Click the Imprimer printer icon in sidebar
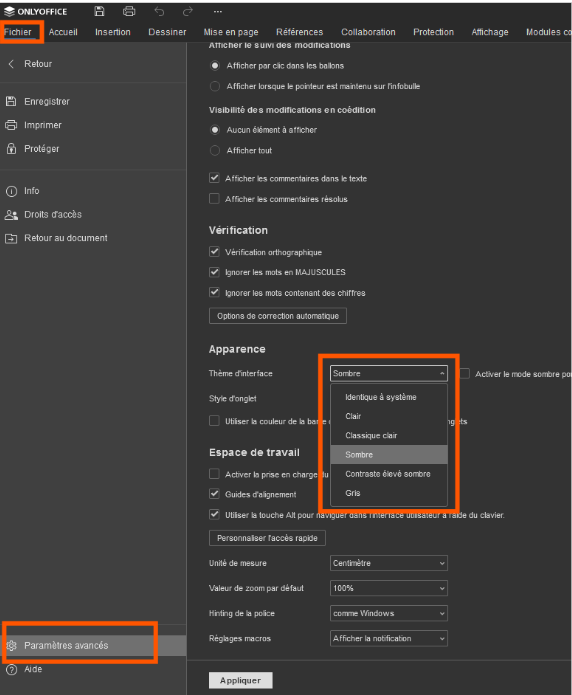Screen dimensions: 572x695 click(11, 125)
